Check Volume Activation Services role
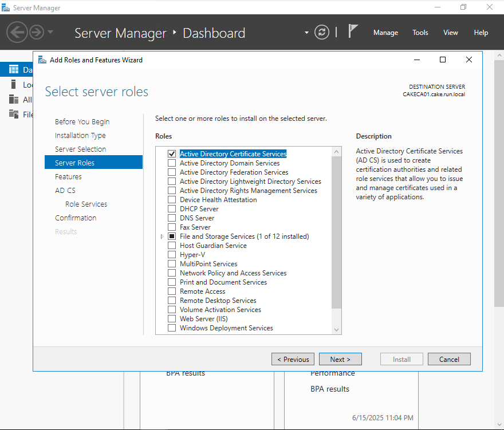This screenshot has width=504, height=430. (x=172, y=310)
